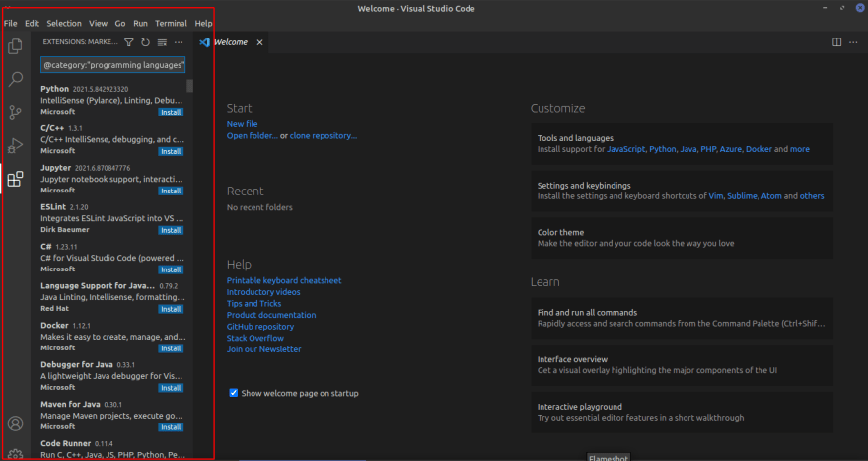Install the Maven for Java extension
This screenshot has height=461, width=868.
(171, 427)
